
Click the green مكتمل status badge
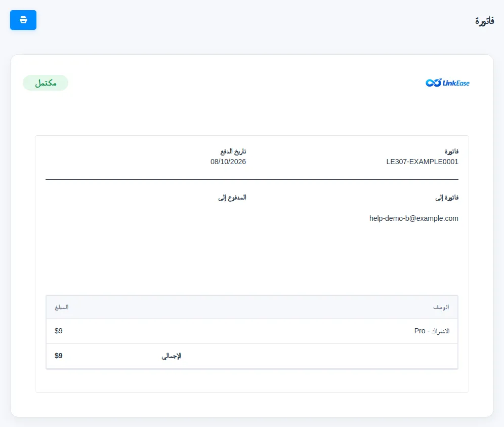coord(46,83)
